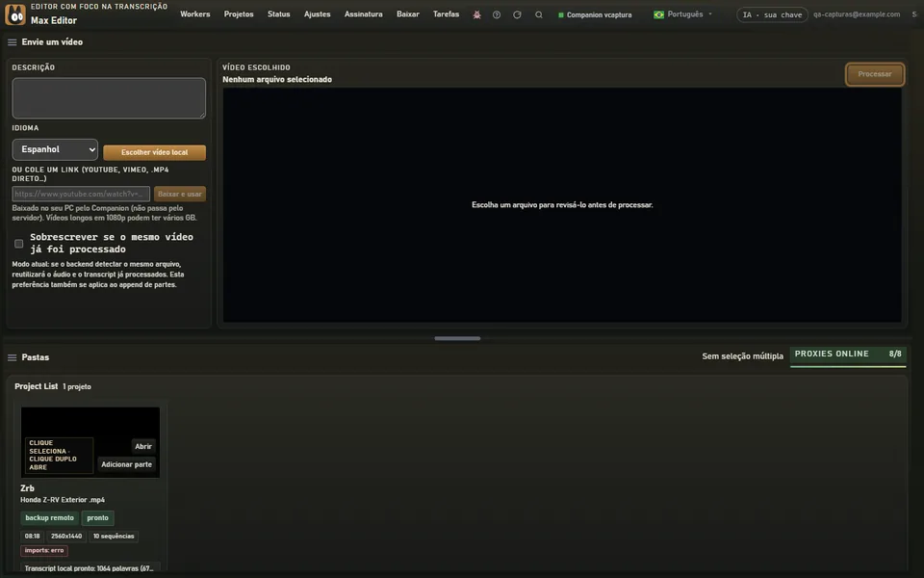Click Abrir on the Zrb project
Screen dimensions: 924x578
pyautogui.click(x=143, y=446)
